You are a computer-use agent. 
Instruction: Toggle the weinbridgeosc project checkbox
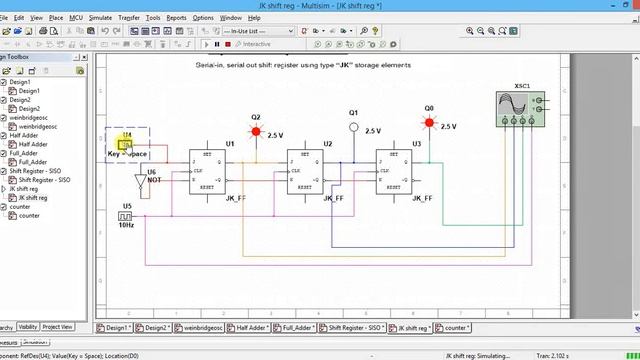click(x=4, y=118)
